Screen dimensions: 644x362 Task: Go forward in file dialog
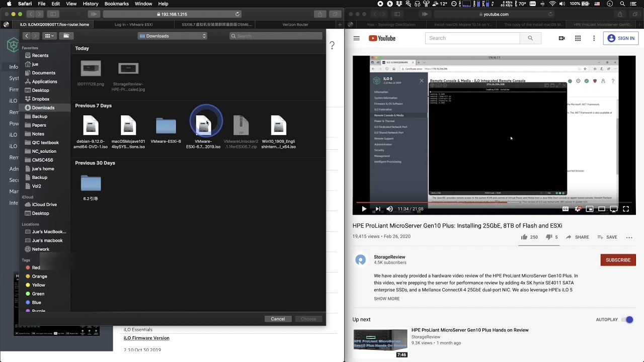35,36
